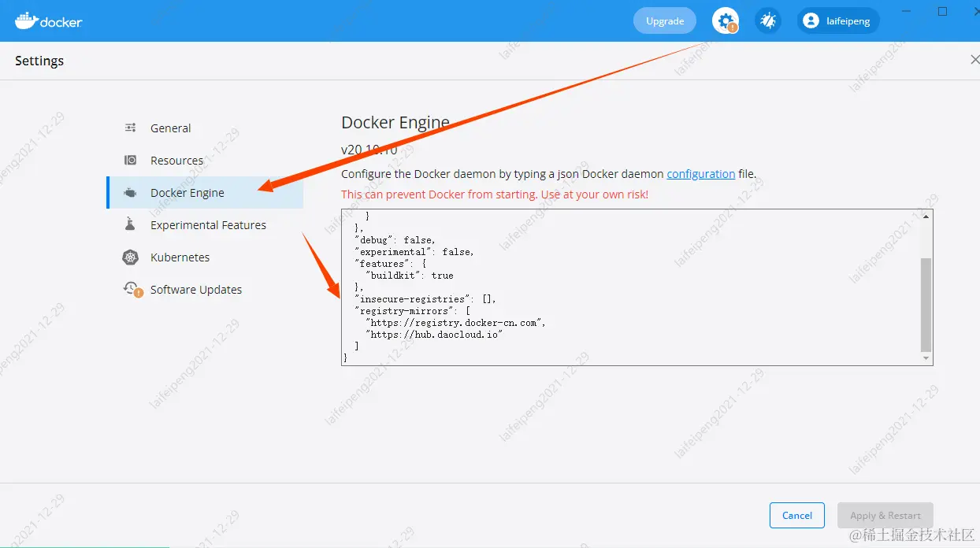Image resolution: width=980 pixels, height=548 pixels.
Task: Click the editor scrollbar down arrow
Action: tap(926, 359)
